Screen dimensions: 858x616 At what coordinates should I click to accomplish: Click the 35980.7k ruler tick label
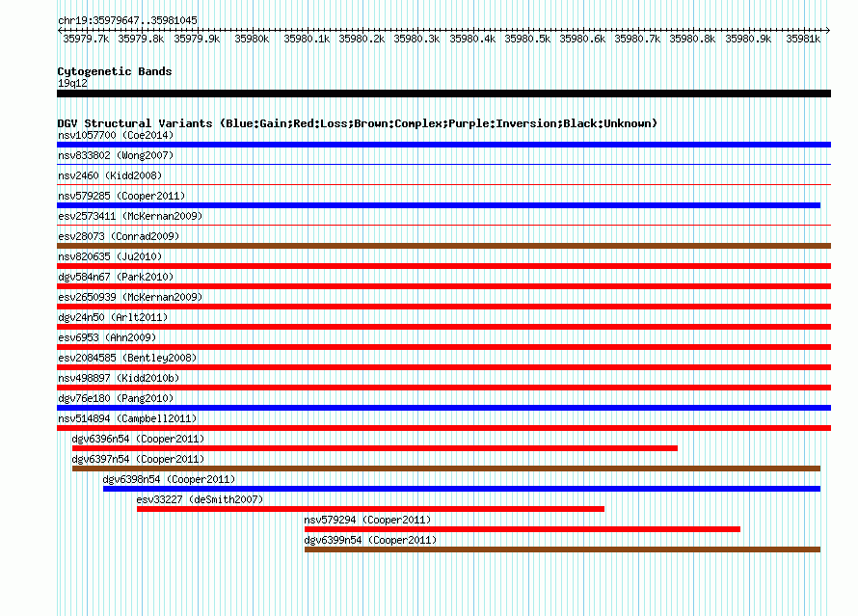click(x=637, y=39)
